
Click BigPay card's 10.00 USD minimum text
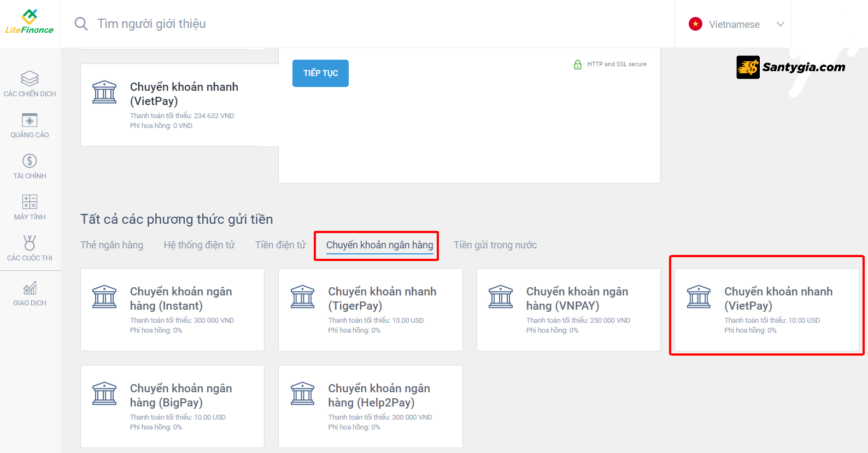[178, 417]
